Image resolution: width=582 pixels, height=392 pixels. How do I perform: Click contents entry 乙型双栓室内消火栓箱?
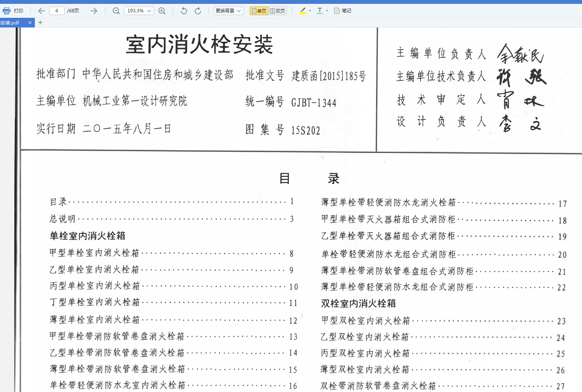pyautogui.click(x=443, y=337)
